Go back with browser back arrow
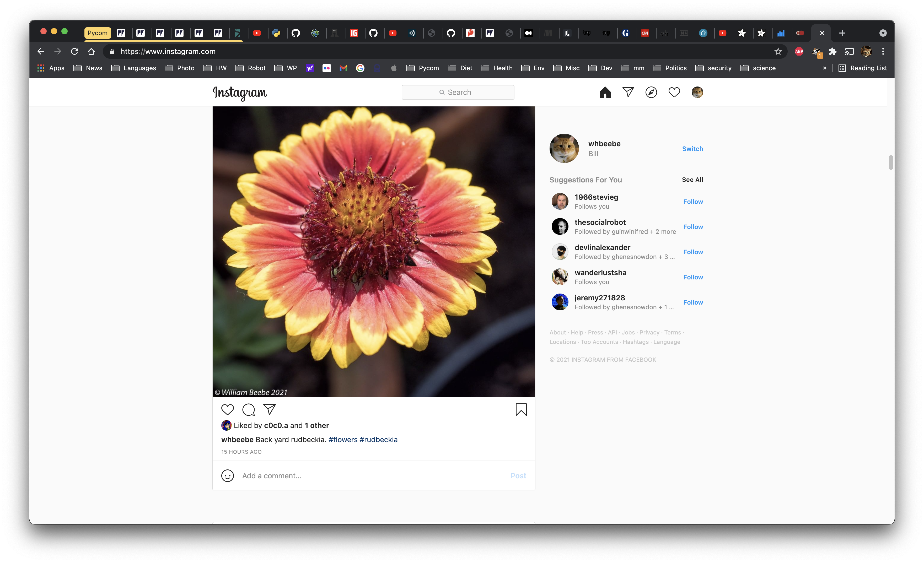This screenshot has height=563, width=924. (41, 51)
